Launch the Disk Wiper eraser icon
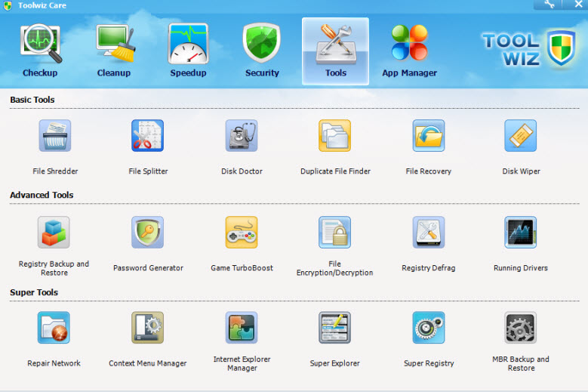The image size is (588, 392). click(x=521, y=135)
